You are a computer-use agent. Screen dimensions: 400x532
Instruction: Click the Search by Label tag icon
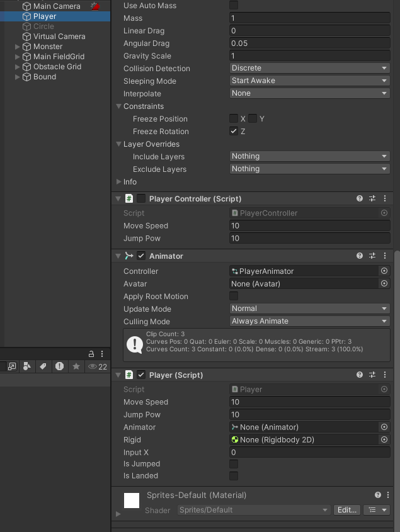(43, 366)
